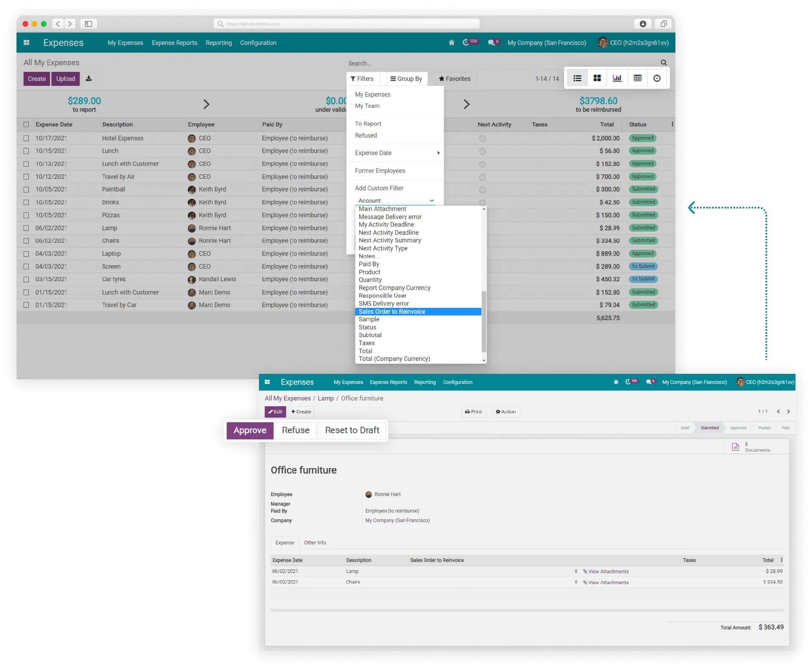The image size is (812, 669).
Task: Click chevron before $3798.60 to be reimbursed
Action: coord(466,104)
